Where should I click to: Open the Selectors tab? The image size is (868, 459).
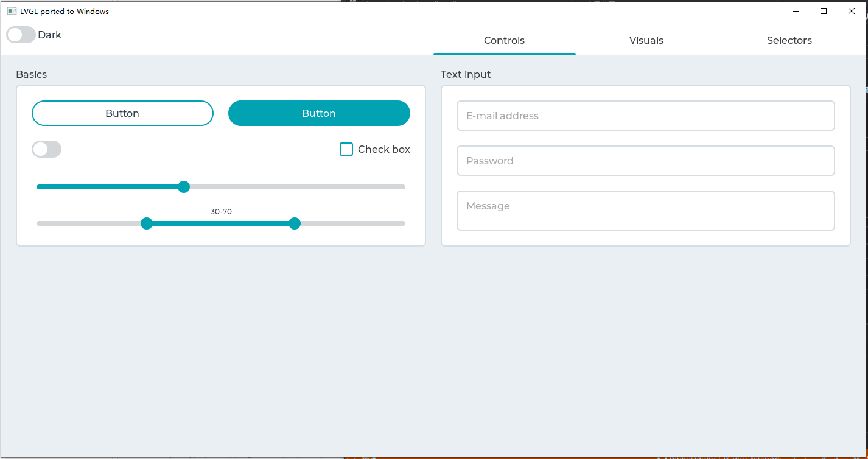(x=789, y=40)
